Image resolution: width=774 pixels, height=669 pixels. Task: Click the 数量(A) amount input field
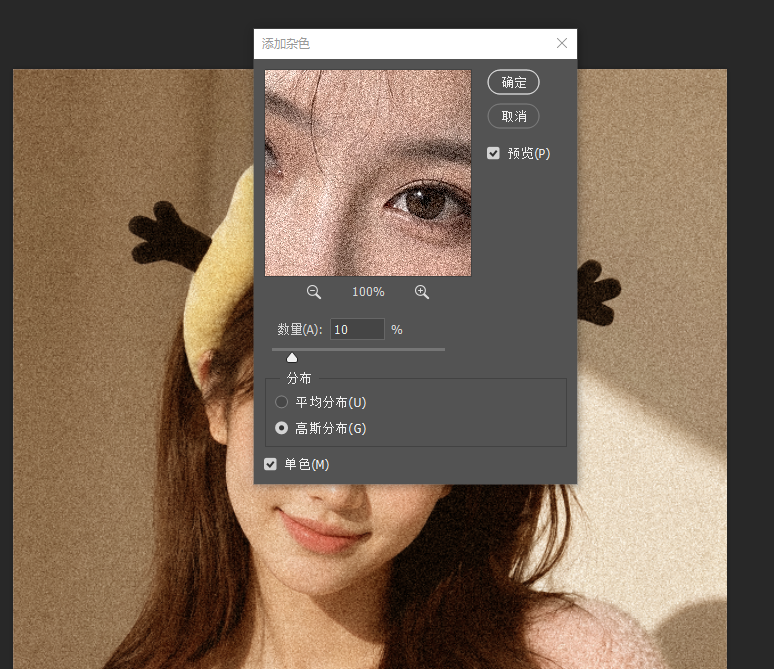click(x=357, y=329)
